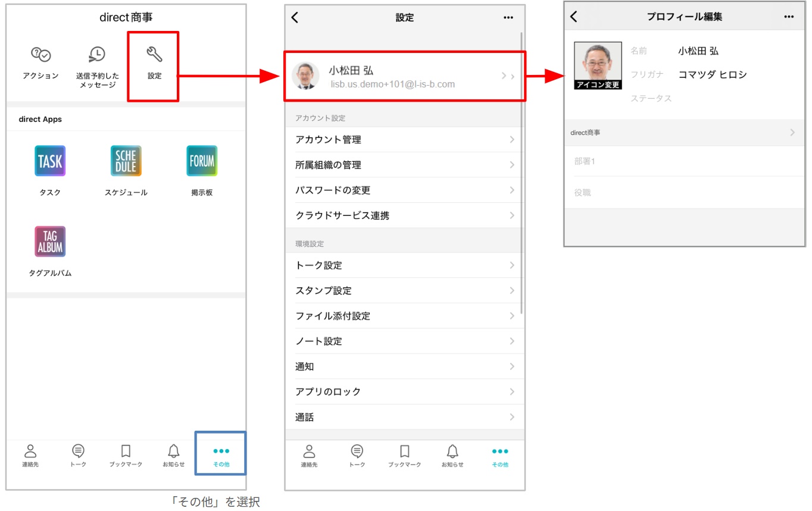Tap the アイコン変更 profile photo

point(598,65)
